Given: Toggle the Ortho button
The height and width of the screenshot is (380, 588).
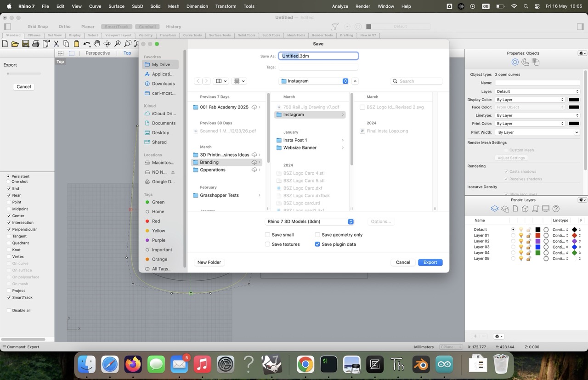Looking at the screenshot, I should pyautogui.click(x=64, y=27).
